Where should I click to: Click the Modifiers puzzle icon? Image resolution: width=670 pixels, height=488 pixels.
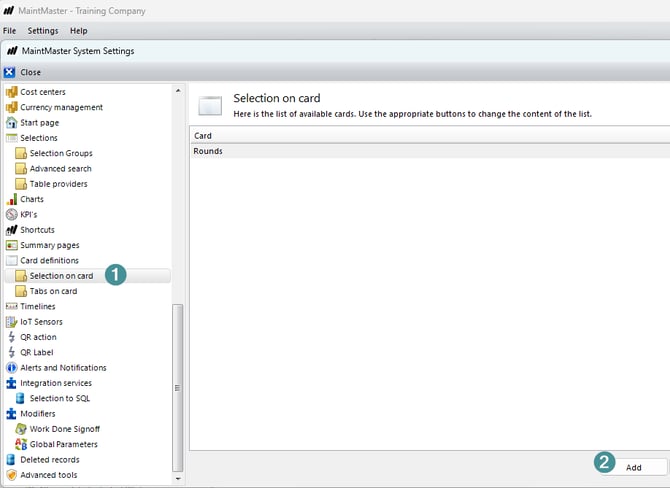(x=12, y=414)
